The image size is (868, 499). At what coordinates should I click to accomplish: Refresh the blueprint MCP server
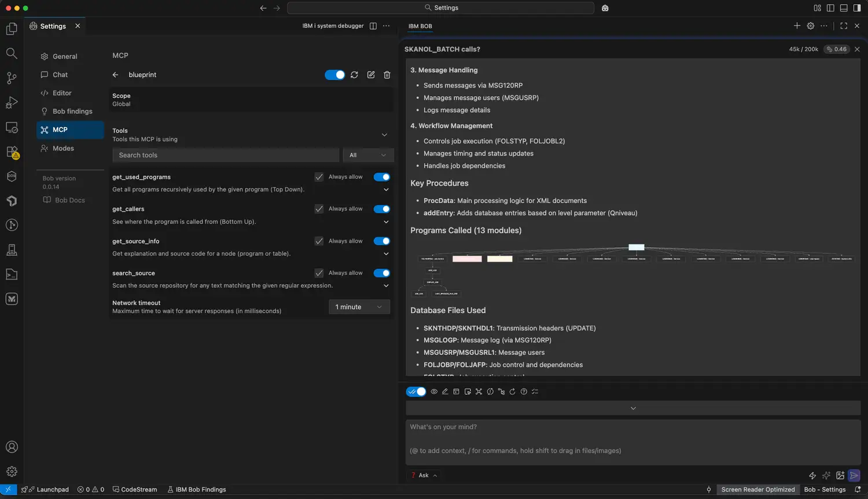point(354,75)
